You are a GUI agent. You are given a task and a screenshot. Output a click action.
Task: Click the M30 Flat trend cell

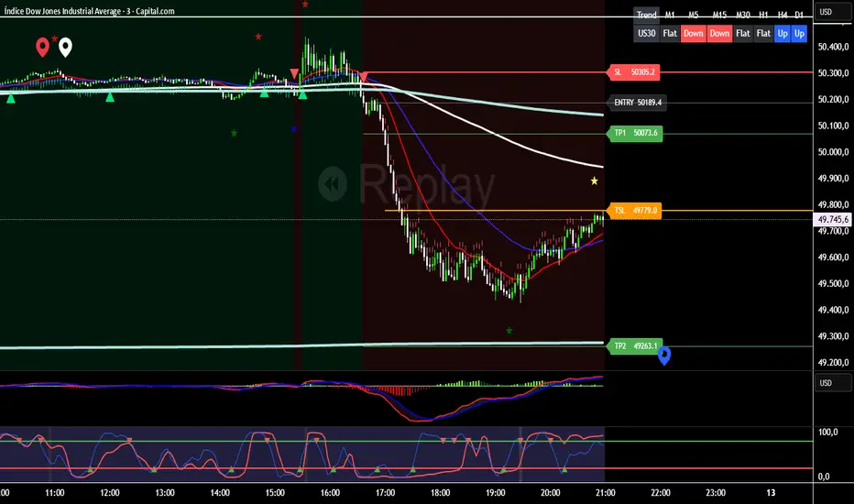tap(742, 33)
